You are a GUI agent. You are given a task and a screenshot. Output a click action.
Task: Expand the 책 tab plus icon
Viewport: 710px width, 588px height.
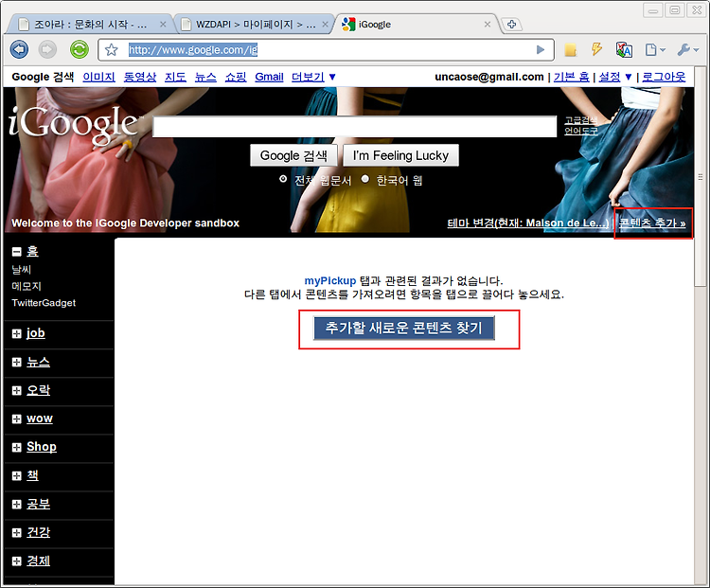pyautogui.click(x=17, y=475)
